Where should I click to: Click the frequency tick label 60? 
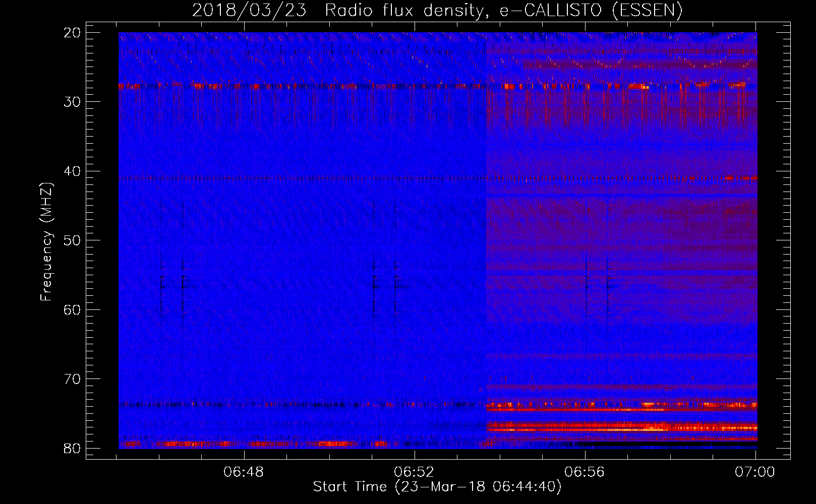[x=73, y=309]
